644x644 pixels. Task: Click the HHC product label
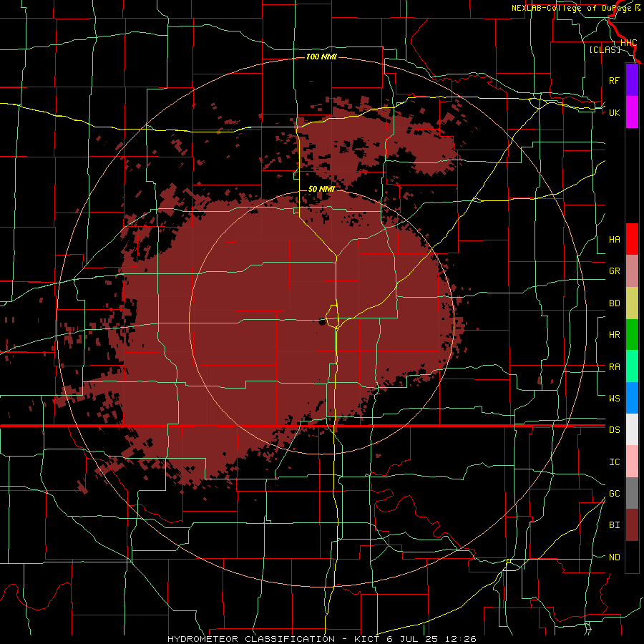pyautogui.click(x=628, y=43)
